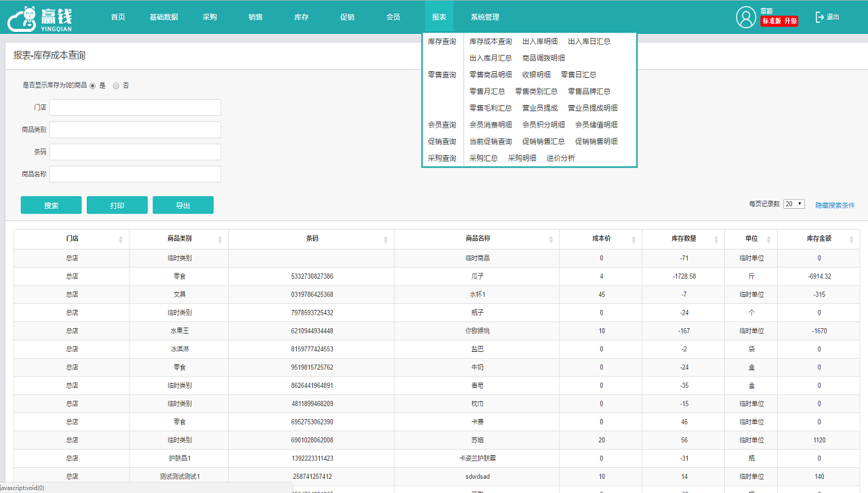Sort table by 商品类别 column sort icon

pos(220,239)
